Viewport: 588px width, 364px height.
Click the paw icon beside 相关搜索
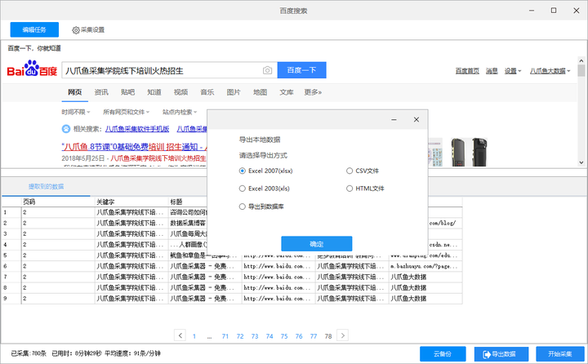pyautogui.click(x=66, y=129)
